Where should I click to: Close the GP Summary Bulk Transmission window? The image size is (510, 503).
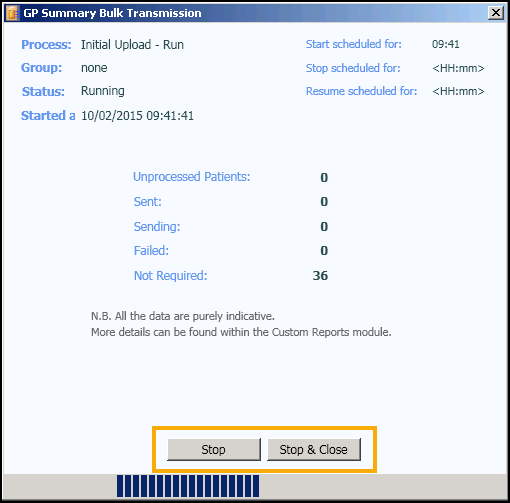coord(496,13)
